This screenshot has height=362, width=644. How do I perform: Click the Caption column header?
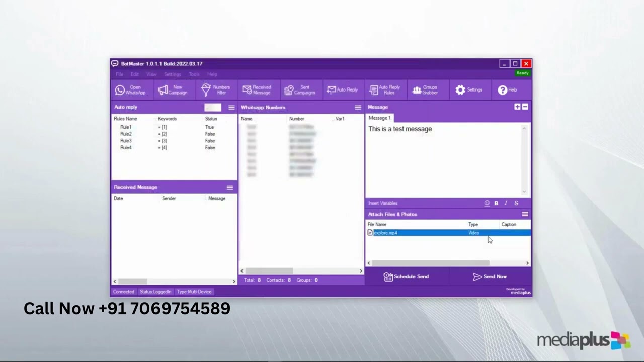509,225
